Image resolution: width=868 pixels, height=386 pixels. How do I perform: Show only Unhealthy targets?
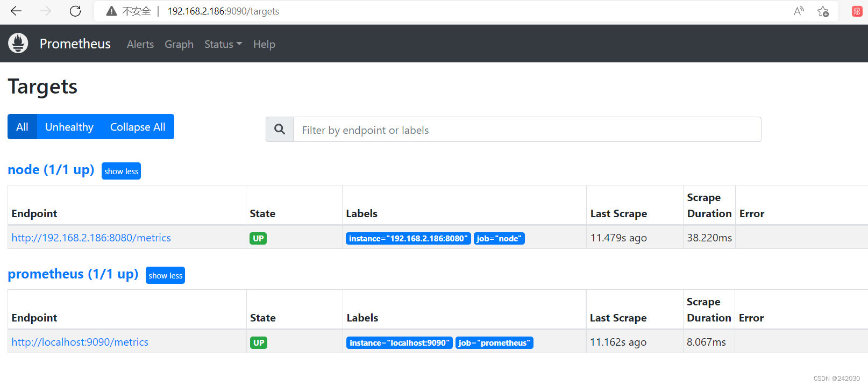click(69, 127)
